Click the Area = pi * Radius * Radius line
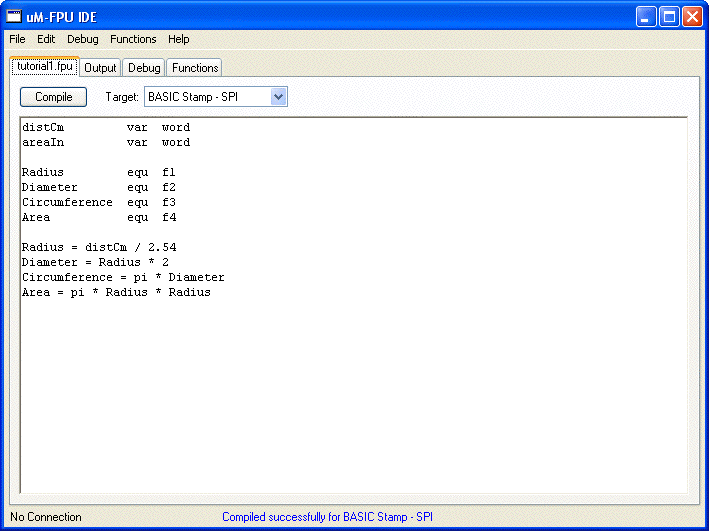709x531 pixels. click(x=116, y=292)
